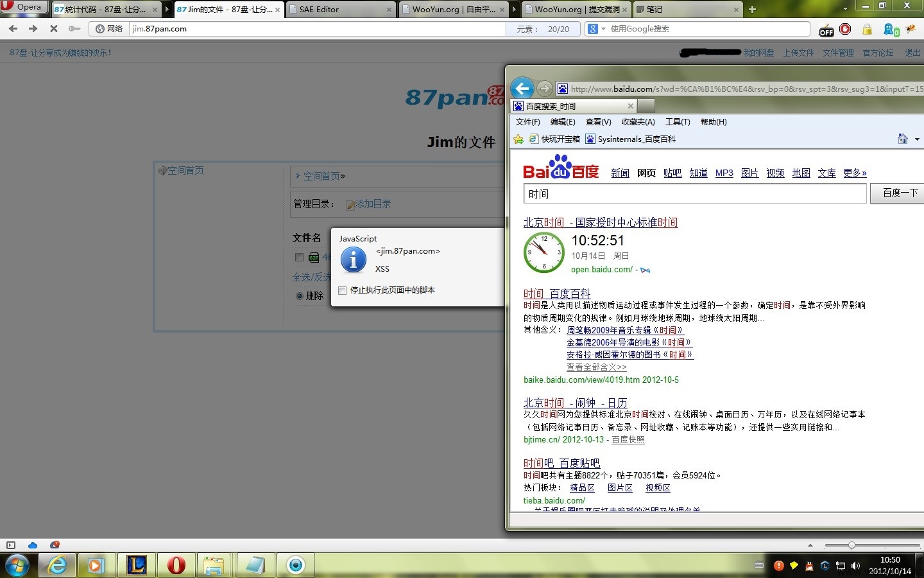Open IE 文件(F) menu
The image size is (924, 578).
(527, 122)
